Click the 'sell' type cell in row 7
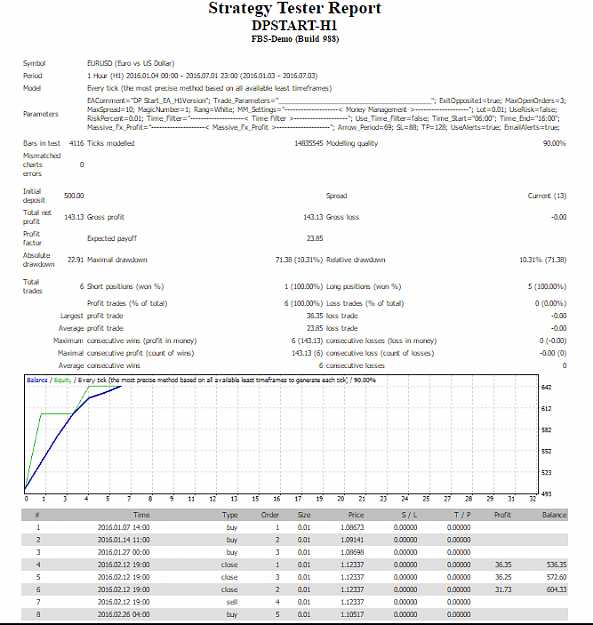The width and height of the screenshot is (593, 625). click(x=232, y=602)
